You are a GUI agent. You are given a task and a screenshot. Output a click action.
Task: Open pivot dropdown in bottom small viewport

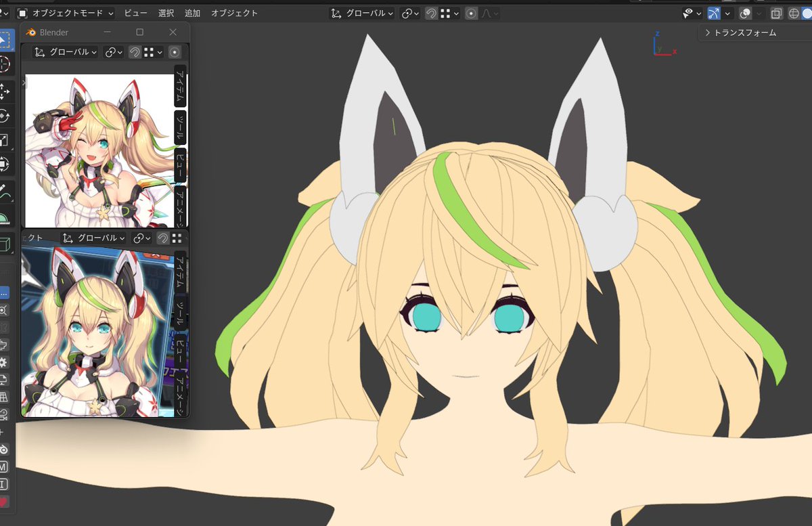click(x=143, y=238)
